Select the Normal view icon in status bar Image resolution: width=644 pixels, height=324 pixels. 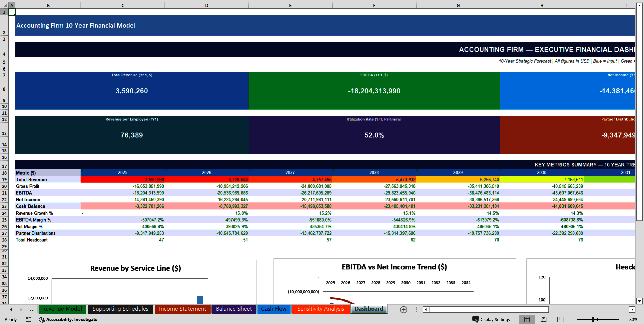[527, 319]
